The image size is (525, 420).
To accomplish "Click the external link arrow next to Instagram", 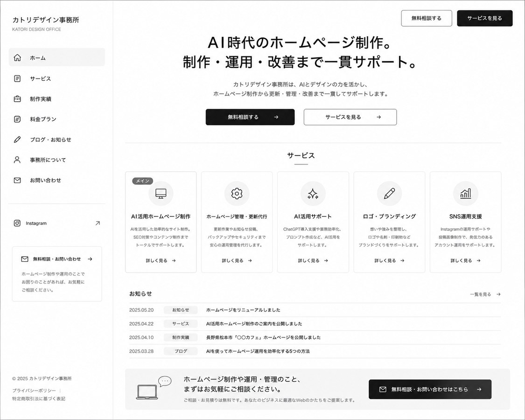I will click(x=98, y=223).
